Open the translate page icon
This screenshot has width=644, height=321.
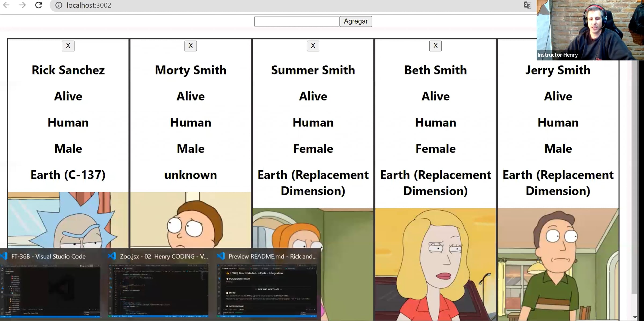point(527,5)
